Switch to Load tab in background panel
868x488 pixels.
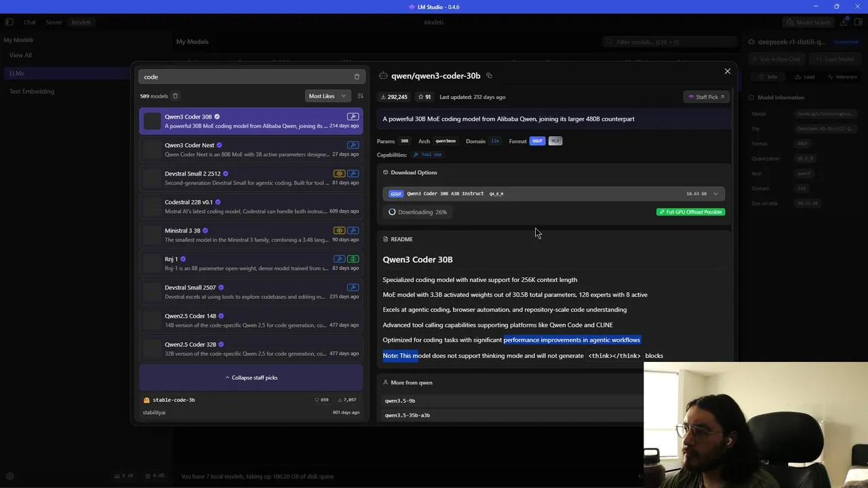tap(804, 77)
